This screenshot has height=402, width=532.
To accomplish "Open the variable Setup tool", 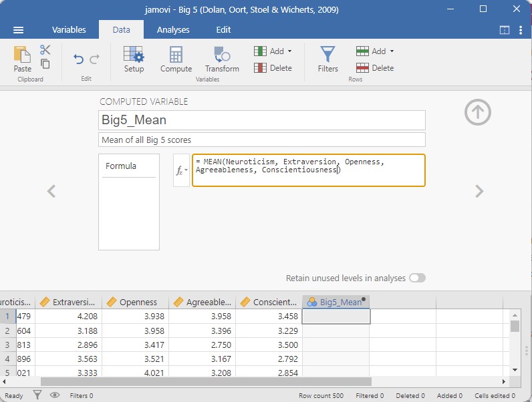I will click(x=134, y=59).
